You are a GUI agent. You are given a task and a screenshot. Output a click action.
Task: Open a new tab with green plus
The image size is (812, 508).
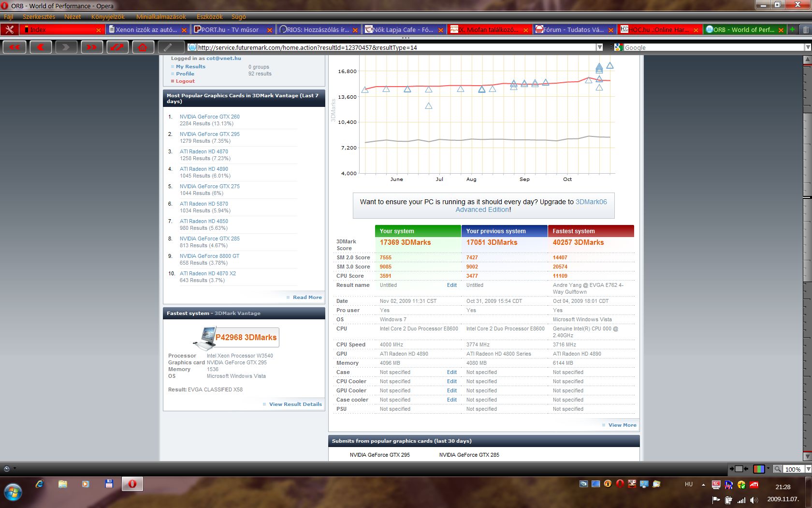(x=792, y=30)
